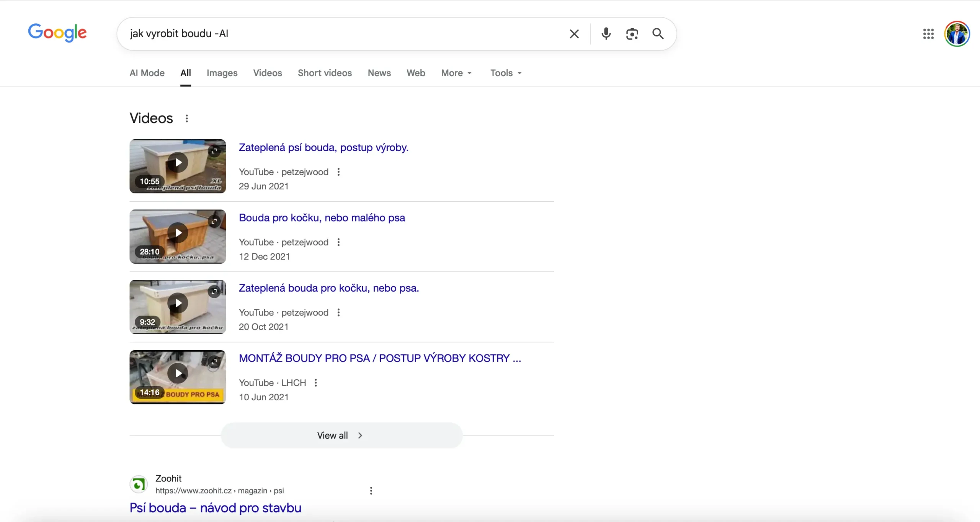This screenshot has width=980, height=522.
Task: Open Psí bouda – návod pro stavbu
Action: [215, 508]
